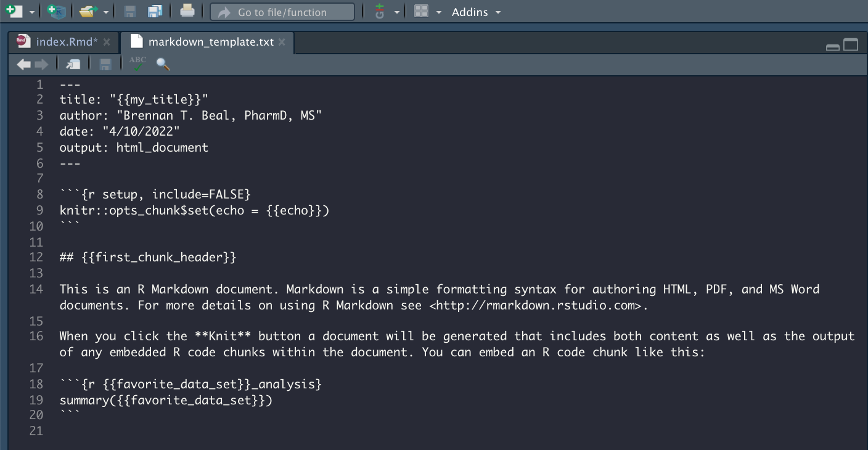The width and height of the screenshot is (868, 450).
Task: Close the markdown_template.txt tab
Action: (x=282, y=42)
